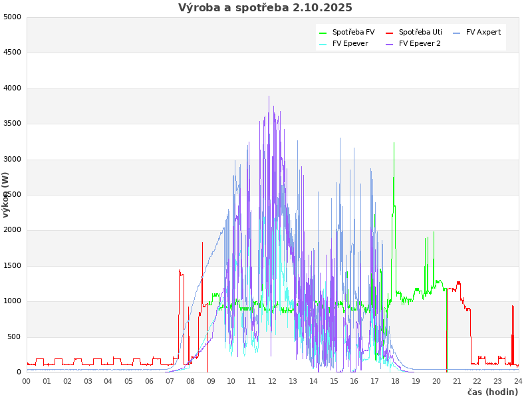Image resolution: width=532 pixels, height=399 pixels.
Task: Select the 00 hour tick on time axis
Action: pos(27,381)
